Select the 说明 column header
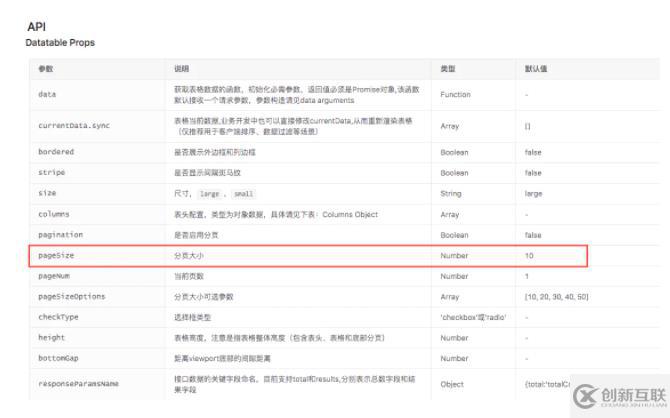 [182, 69]
